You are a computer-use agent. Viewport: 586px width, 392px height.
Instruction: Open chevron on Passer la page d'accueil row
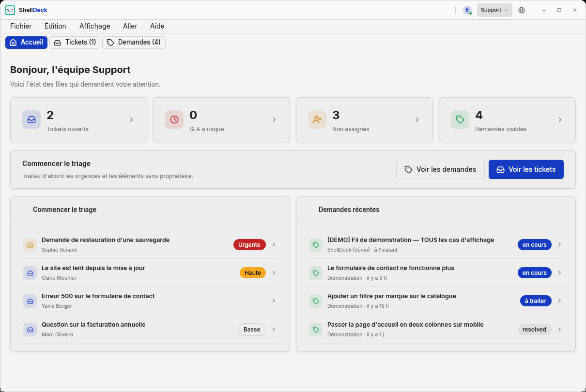(x=559, y=329)
